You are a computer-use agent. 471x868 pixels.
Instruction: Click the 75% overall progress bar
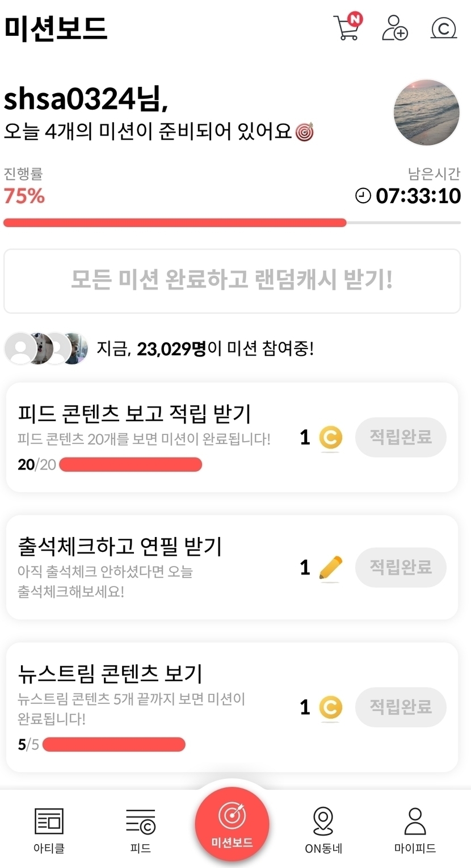(x=232, y=223)
